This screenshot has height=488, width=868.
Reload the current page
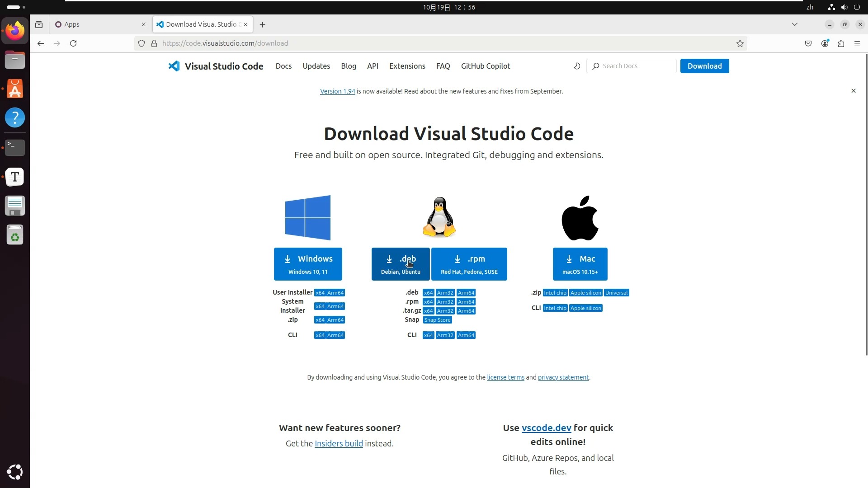(73, 43)
